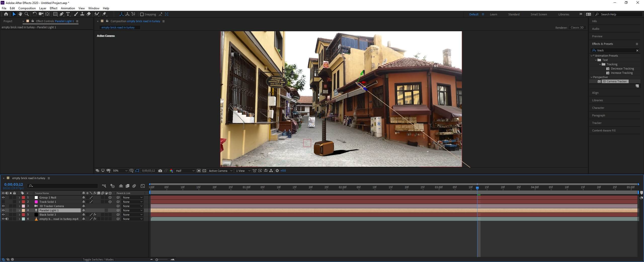Choose the Puppet Pin tool

pos(104,14)
